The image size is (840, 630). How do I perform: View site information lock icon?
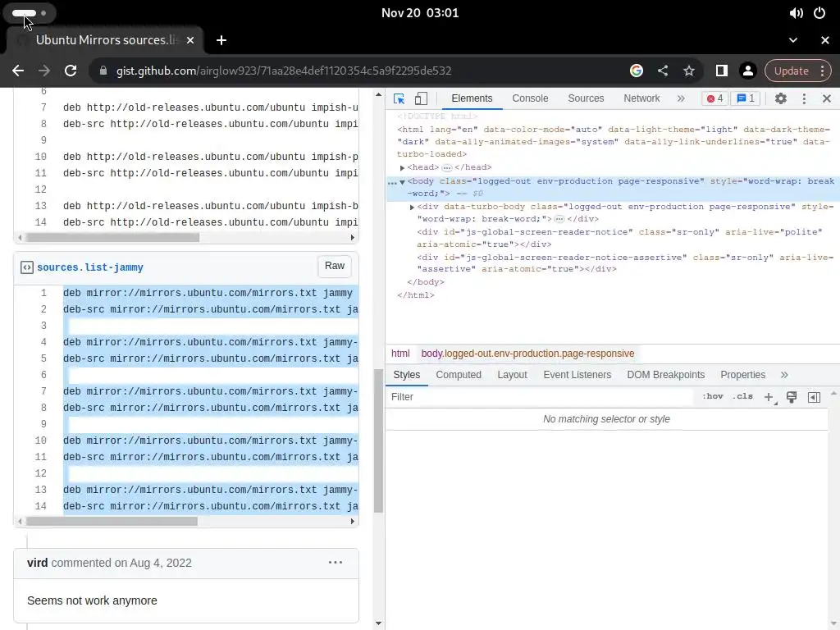[103, 71]
